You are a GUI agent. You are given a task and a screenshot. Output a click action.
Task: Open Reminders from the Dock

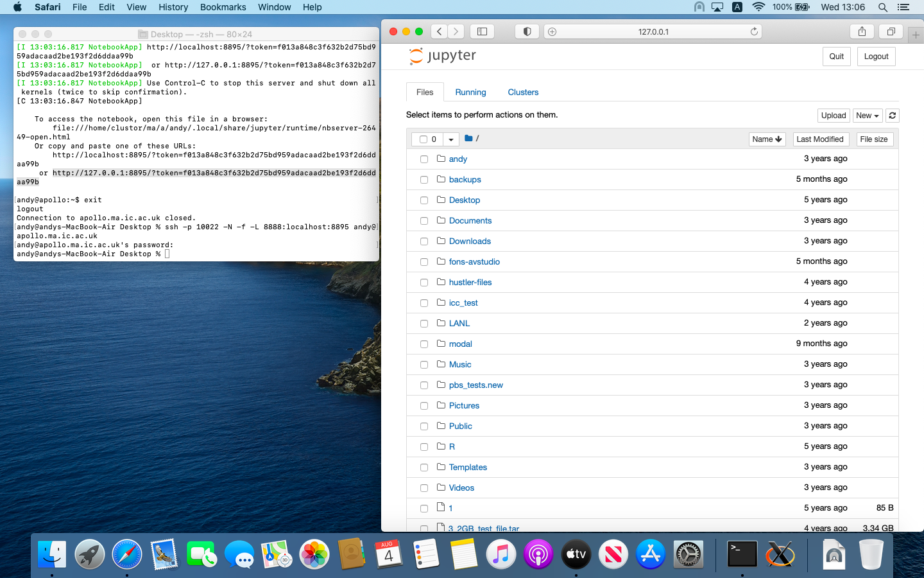(x=426, y=554)
